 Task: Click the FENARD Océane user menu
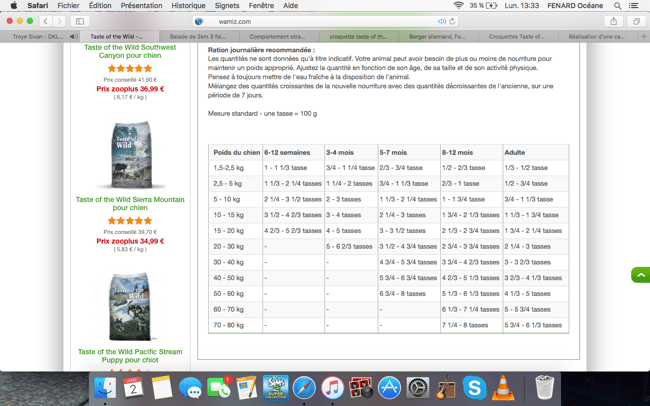coord(575,5)
